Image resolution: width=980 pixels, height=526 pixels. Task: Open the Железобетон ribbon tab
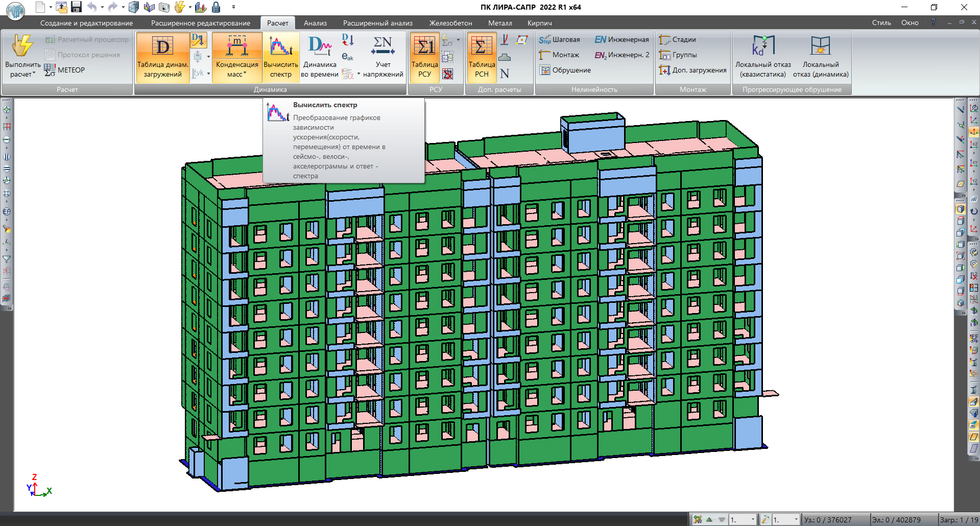click(x=450, y=23)
